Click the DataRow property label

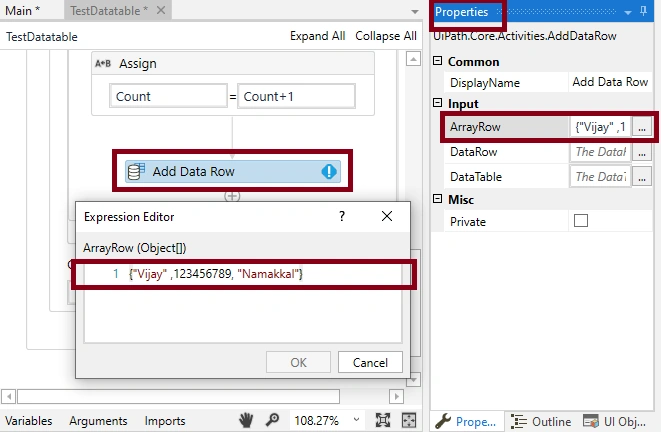tap(473, 152)
